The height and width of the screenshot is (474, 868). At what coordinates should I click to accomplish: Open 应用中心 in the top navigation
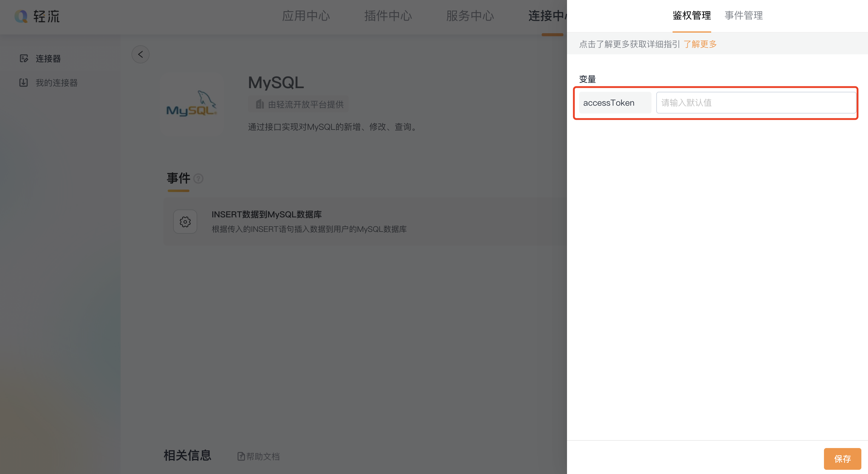coord(306,16)
